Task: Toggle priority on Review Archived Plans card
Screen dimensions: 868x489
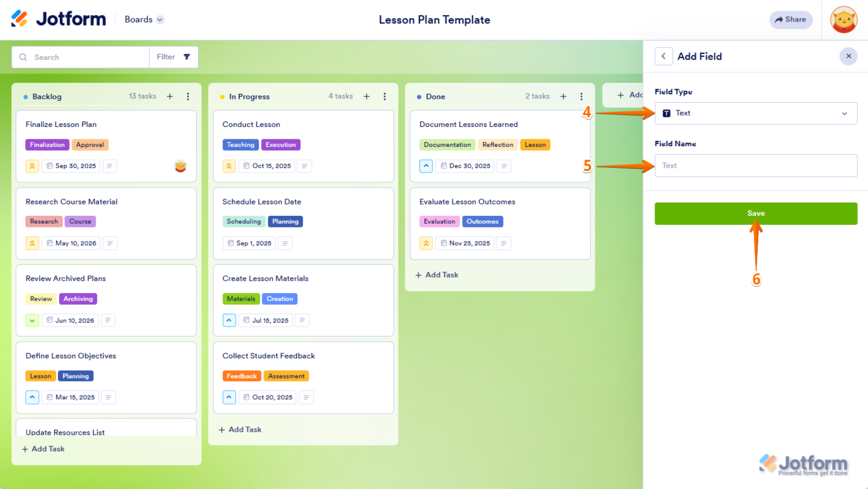Action: (x=32, y=321)
